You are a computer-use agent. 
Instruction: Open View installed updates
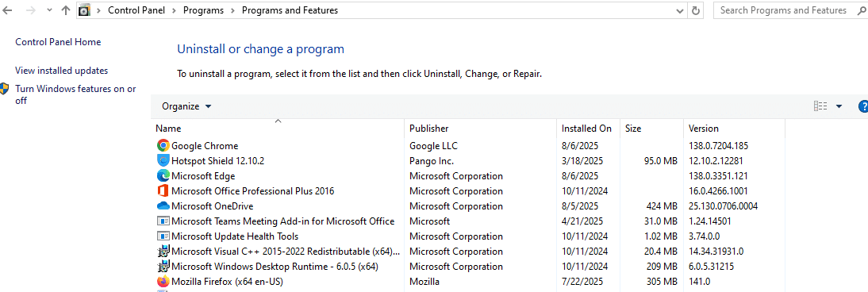tap(61, 71)
